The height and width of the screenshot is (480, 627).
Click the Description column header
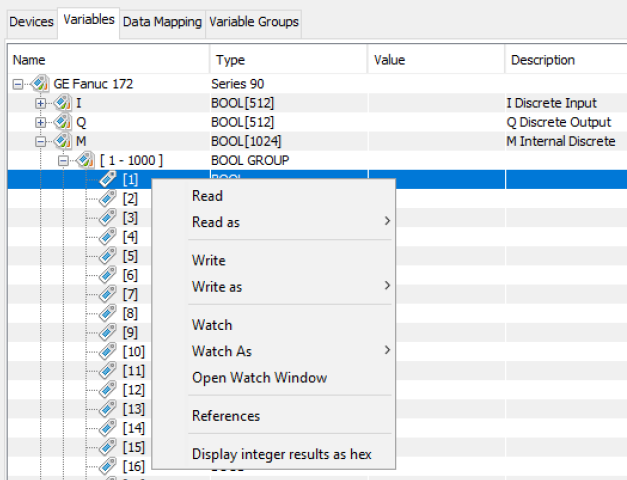coord(543,60)
